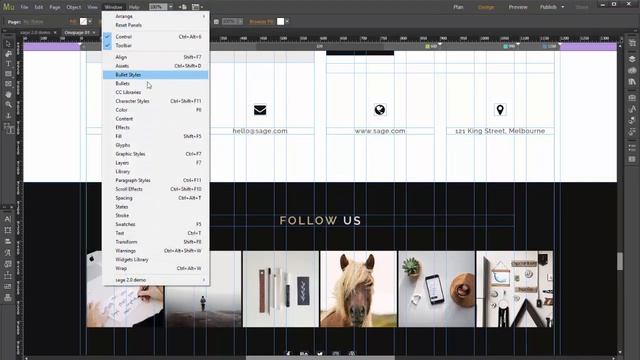Open CC Libraries from menu
Image resolution: width=640 pixels, height=360 pixels.
click(156, 92)
